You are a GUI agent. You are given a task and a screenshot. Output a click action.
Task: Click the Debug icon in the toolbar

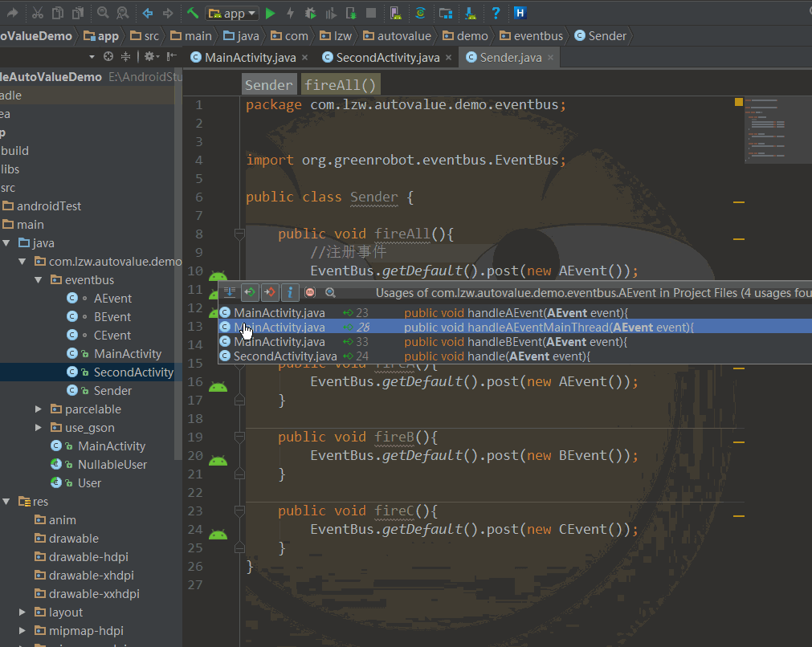[311, 12]
